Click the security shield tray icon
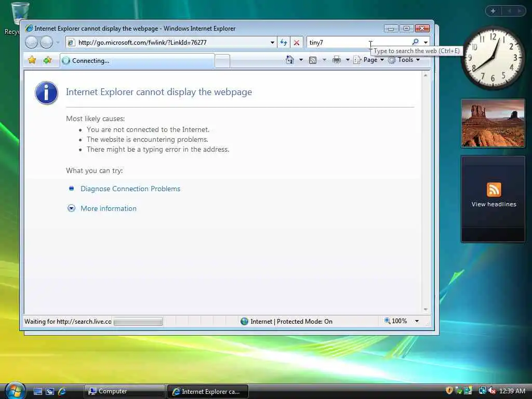Image resolution: width=532 pixels, height=399 pixels. (x=449, y=391)
